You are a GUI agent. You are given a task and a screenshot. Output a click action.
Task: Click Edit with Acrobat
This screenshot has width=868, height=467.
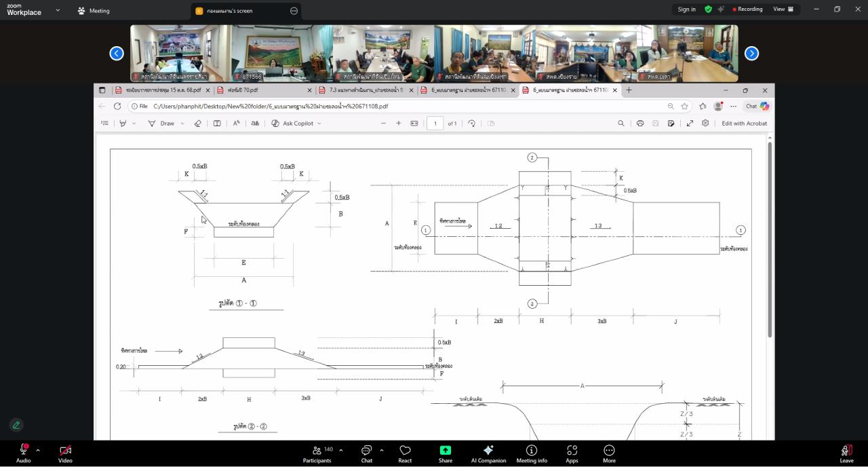(x=744, y=124)
